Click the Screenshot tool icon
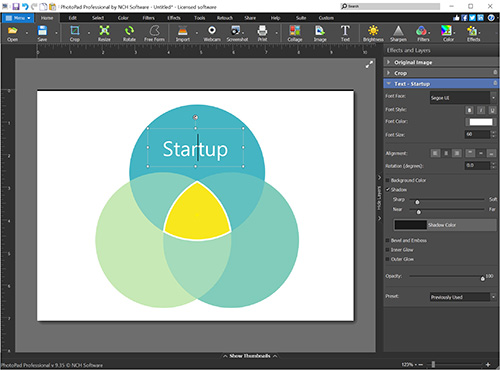The width and height of the screenshot is (500, 370). point(237,33)
